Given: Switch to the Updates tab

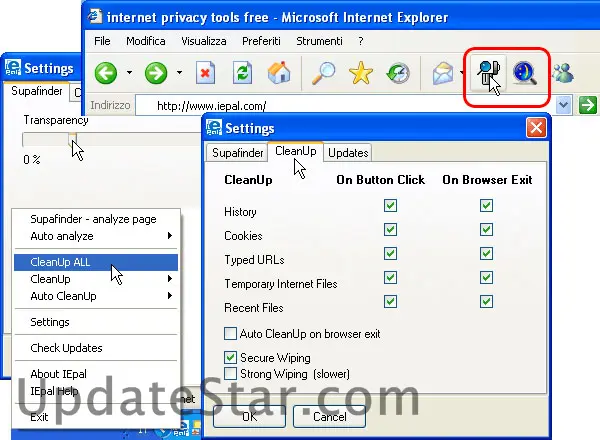Looking at the screenshot, I should 348,153.
